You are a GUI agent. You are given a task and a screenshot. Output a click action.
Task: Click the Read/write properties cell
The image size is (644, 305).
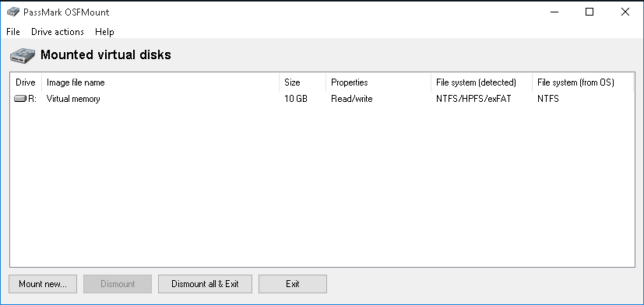(x=351, y=99)
